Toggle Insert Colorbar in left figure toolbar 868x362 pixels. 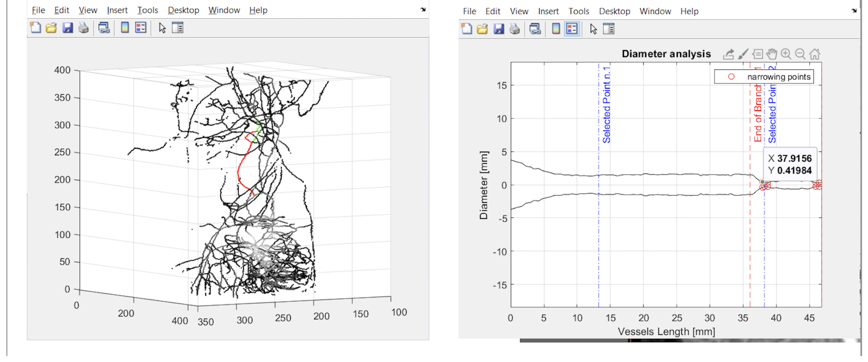(x=125, y=28)
